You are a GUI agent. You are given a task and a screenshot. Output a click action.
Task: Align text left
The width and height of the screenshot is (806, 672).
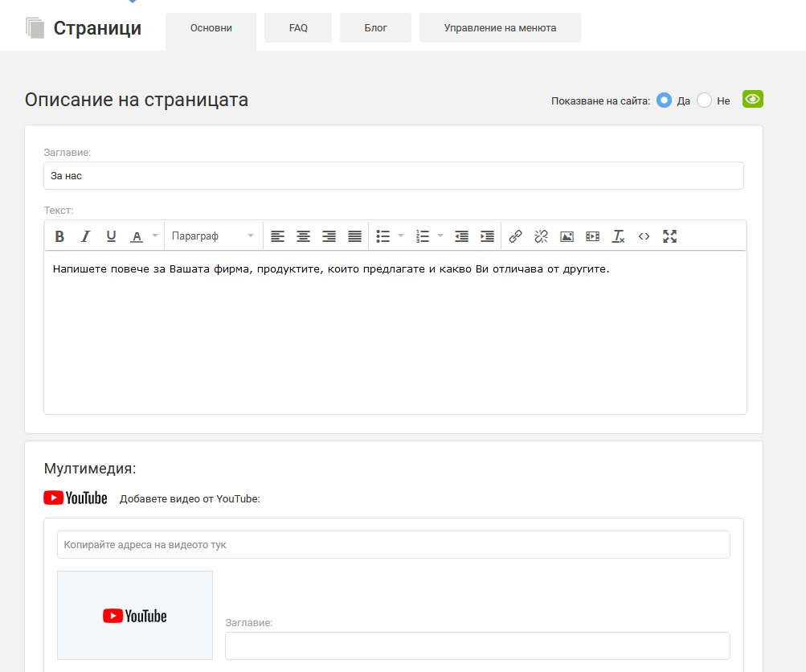pos(277,236)
